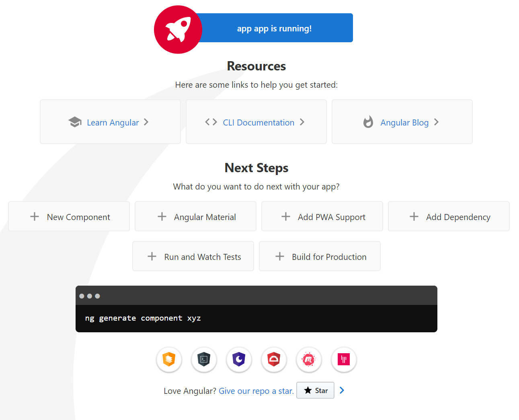This screenshot has width=519, height=420.
Task: Open the Augury purple moon shield icon
Action: 239,359
